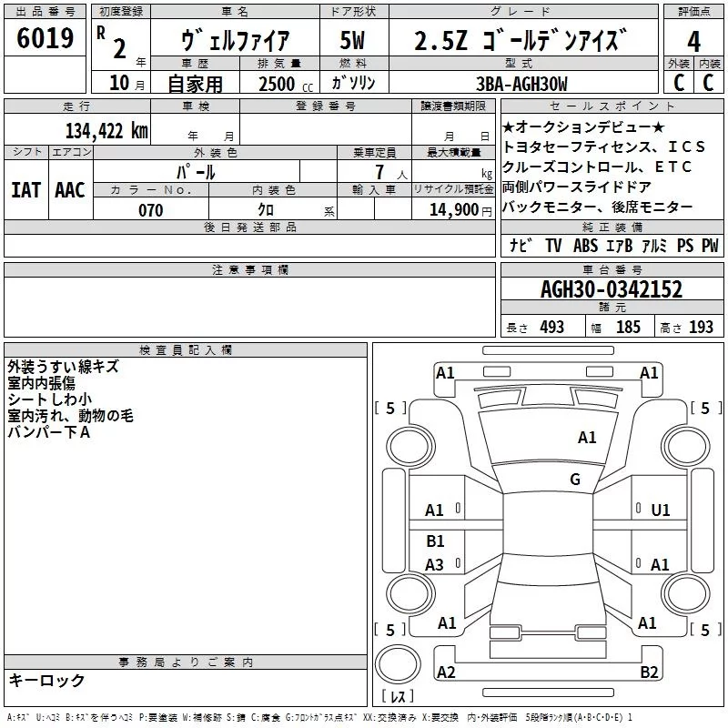
Task: Click the shift type IAT
Action: (x=25, y=190)
